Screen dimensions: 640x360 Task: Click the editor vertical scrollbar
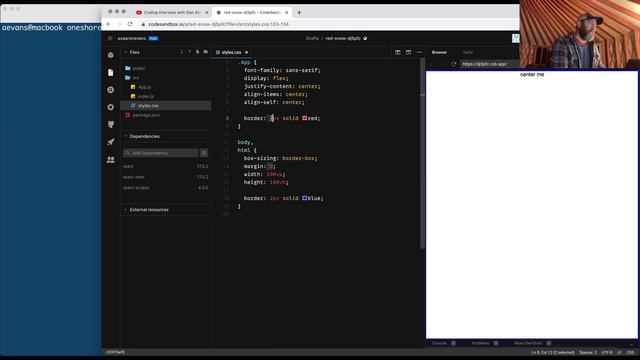422,153
